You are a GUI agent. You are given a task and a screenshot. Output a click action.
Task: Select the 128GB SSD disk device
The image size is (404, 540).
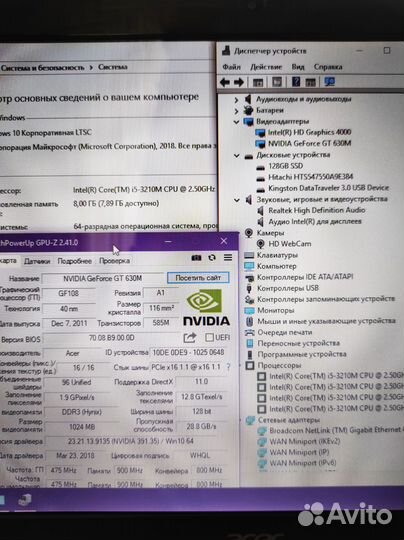[286, 166]
